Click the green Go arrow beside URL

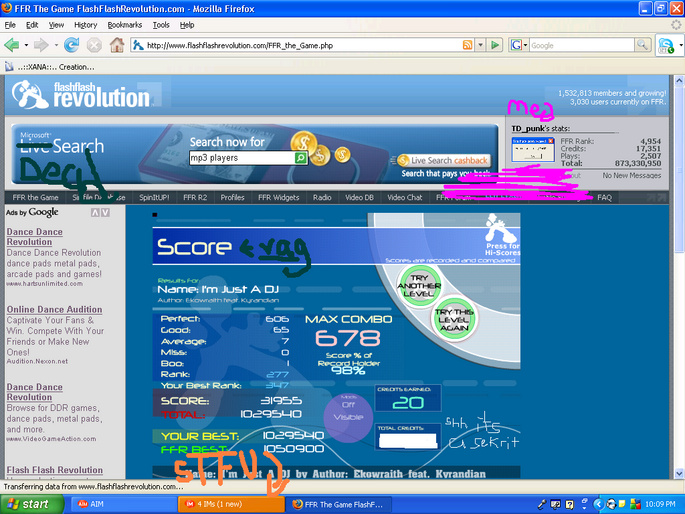tap(495, 45)
